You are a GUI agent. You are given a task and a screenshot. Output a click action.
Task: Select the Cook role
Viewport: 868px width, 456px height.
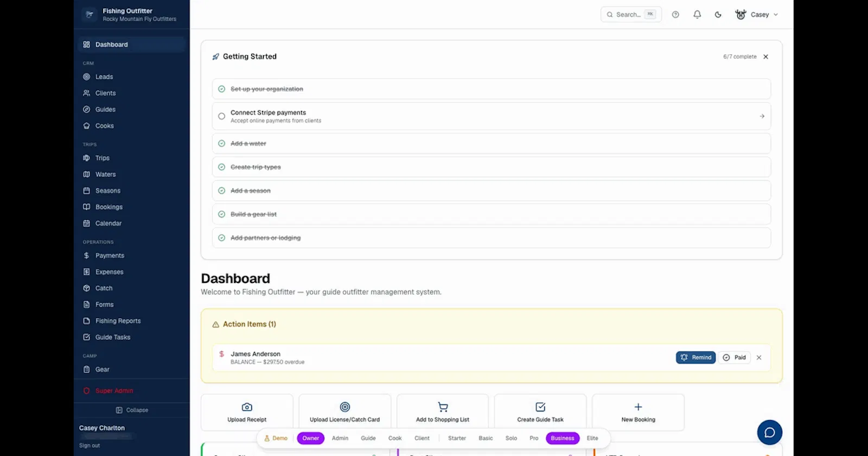395,438
